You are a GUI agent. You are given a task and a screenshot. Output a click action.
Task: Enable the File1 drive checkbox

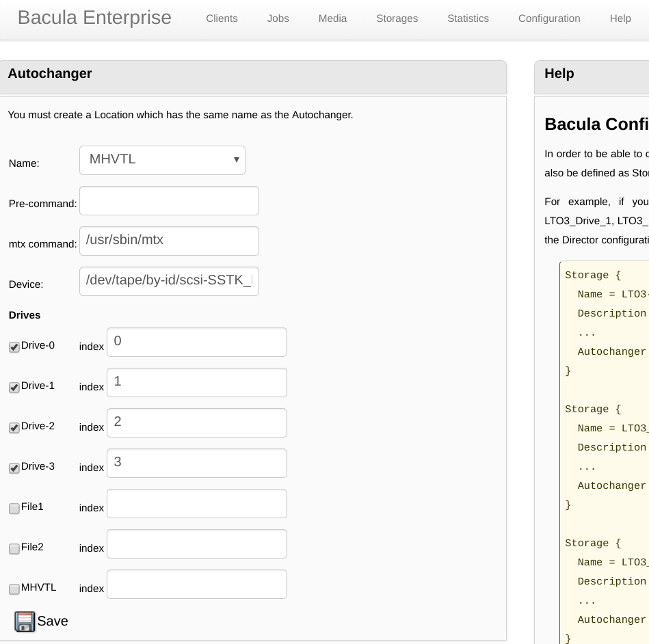14,508
